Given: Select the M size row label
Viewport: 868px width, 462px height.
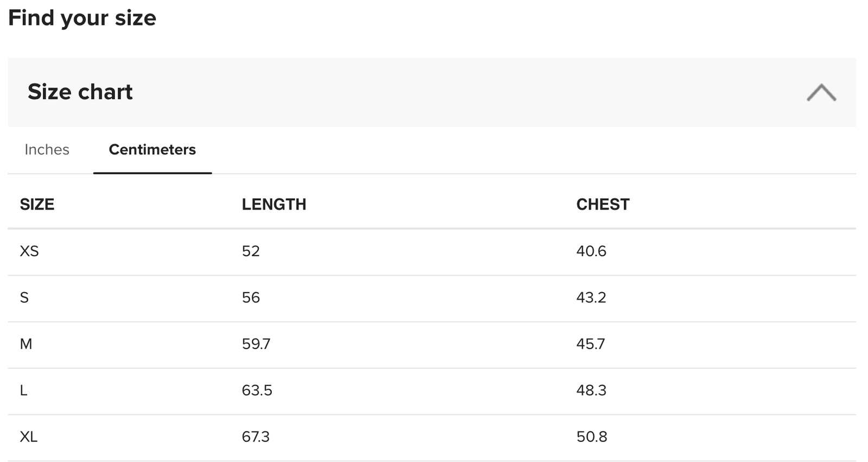Looking at the screenshot, I should pyautogui.click(x=26, y=344).
